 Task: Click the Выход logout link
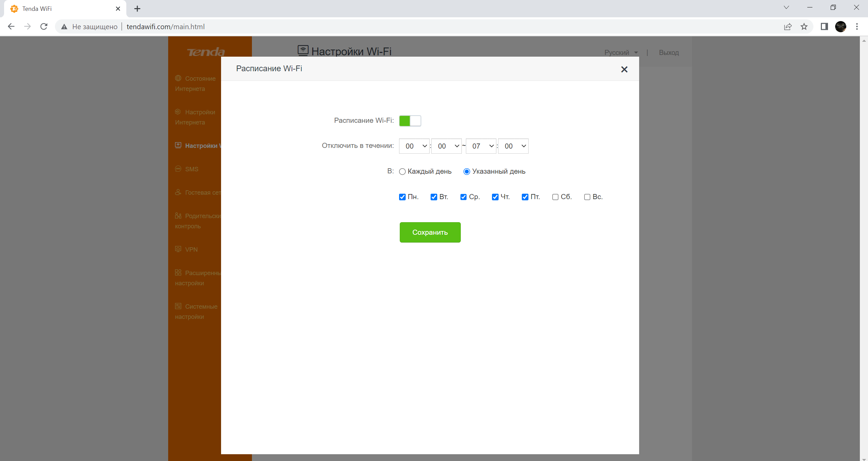click(669, 53)
